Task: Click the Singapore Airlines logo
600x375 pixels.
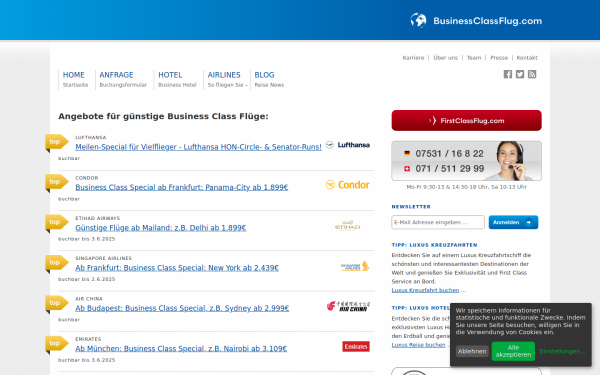Action: (x=355, y=266)
